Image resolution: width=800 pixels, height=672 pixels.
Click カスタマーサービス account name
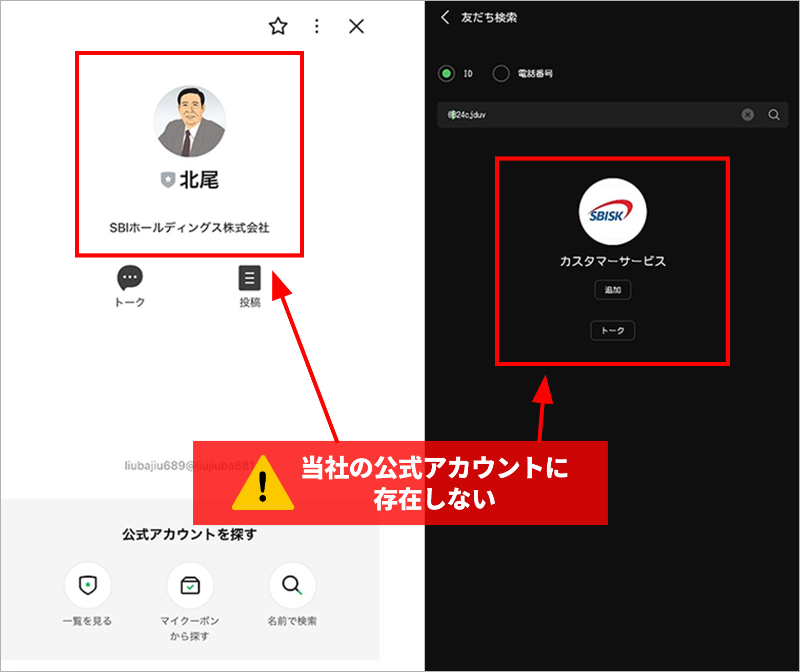(x=613, y=261)
